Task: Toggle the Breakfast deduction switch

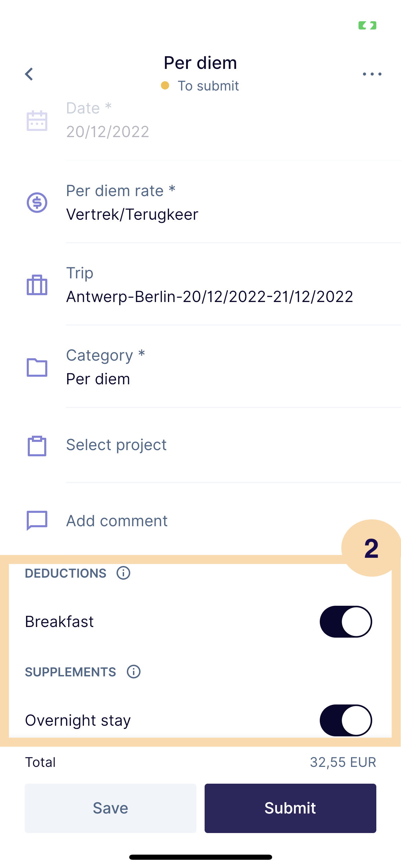Action: coord(345,622)
